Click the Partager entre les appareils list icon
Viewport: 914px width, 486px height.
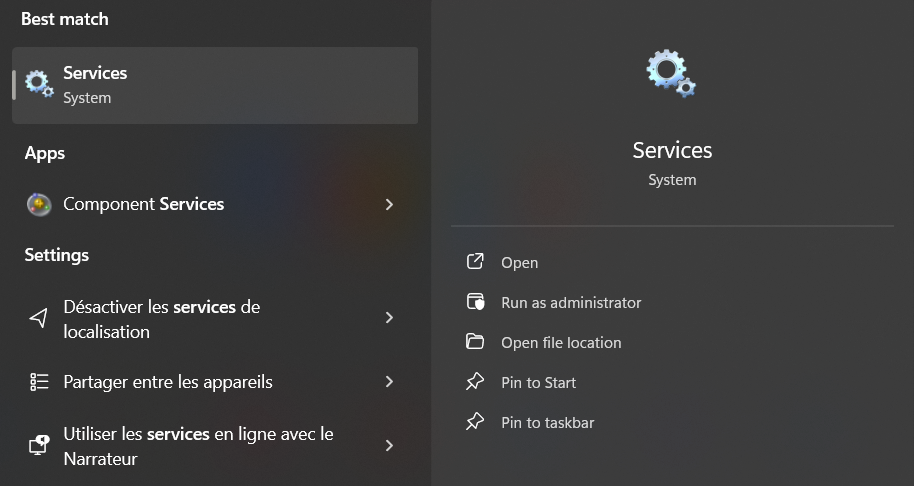(39, 382)
